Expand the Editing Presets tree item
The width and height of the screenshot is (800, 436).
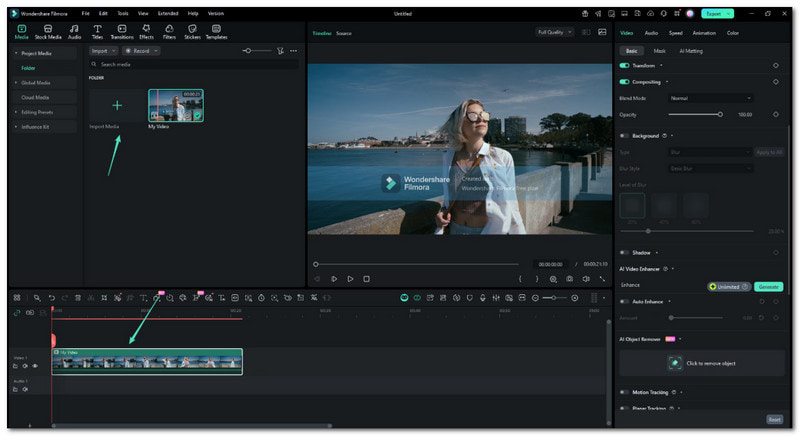[16, 112]
